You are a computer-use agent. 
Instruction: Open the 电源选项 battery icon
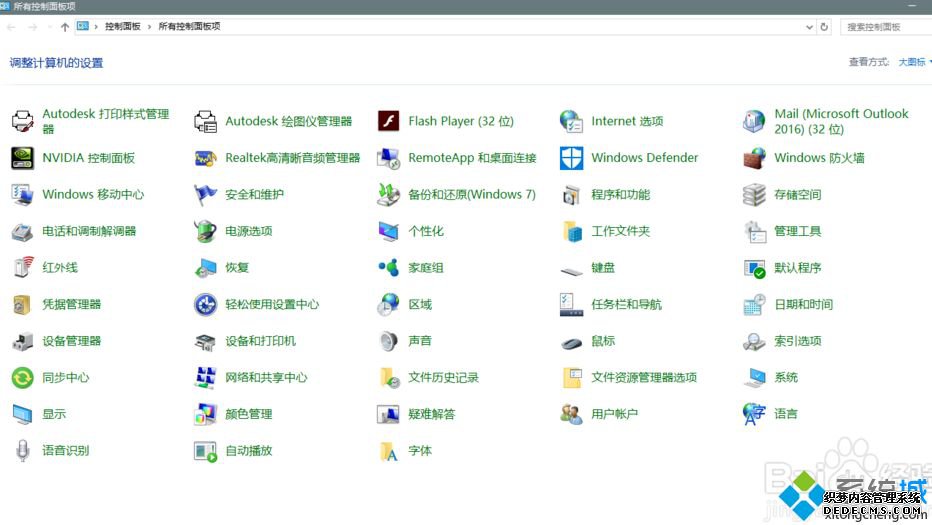click(206, 231)
